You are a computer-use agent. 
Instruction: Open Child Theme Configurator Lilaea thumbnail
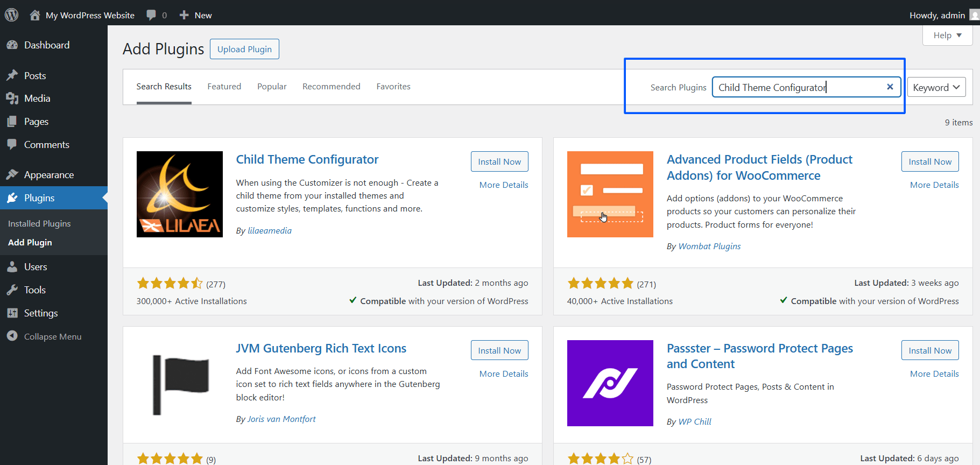[180, 194]
